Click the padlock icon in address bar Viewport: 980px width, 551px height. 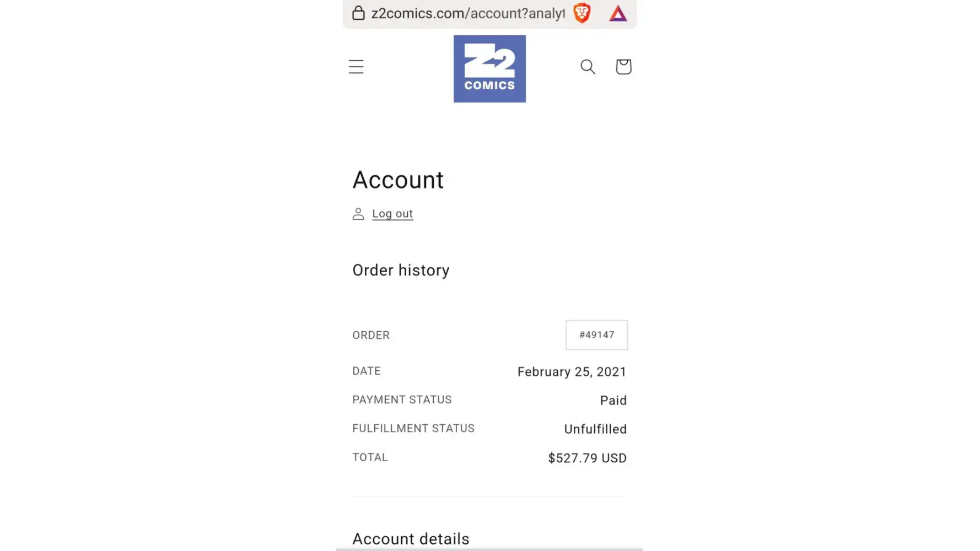pyautogui.click(x=358, y=13)
